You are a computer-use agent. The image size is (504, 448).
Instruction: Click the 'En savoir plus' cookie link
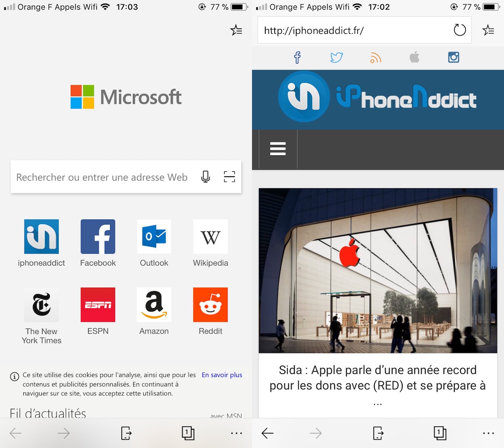tap(222, 375)
